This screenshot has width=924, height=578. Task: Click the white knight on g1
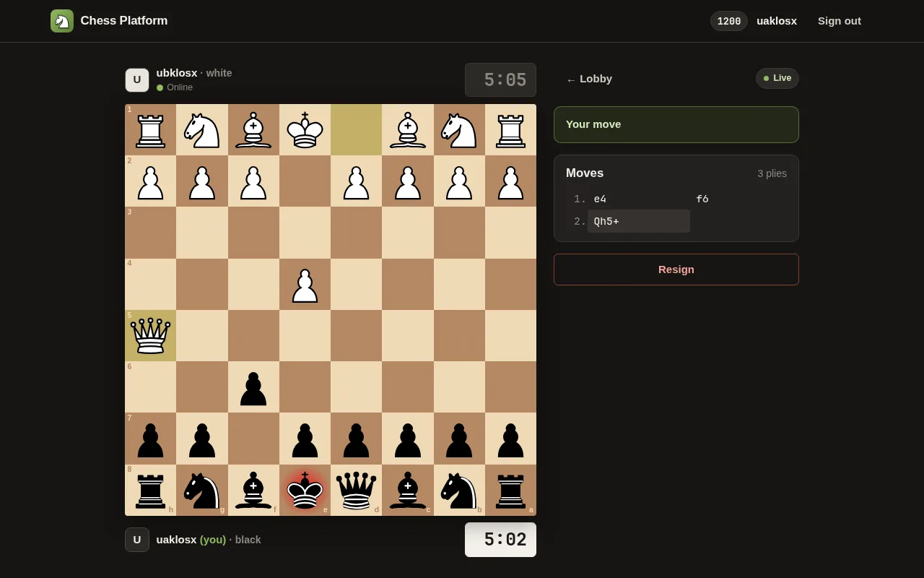(201, 130)
